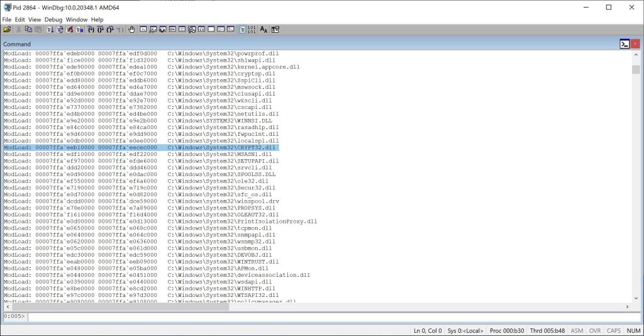Close the Command pane with red button
This screenshot has width=644, height=336.
[635, 44]
